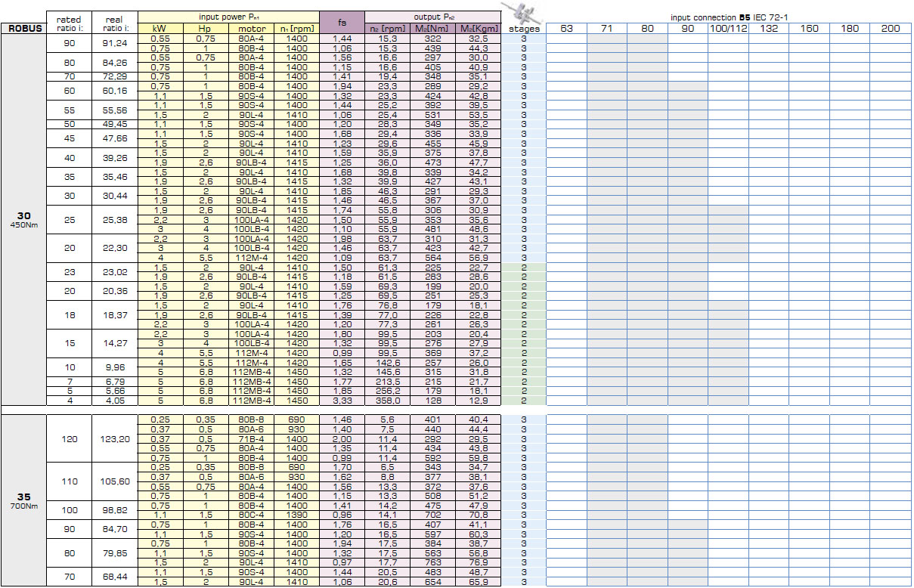Click the Kgm value 12,9
The image size is (914, 588).
pos(478,401)
